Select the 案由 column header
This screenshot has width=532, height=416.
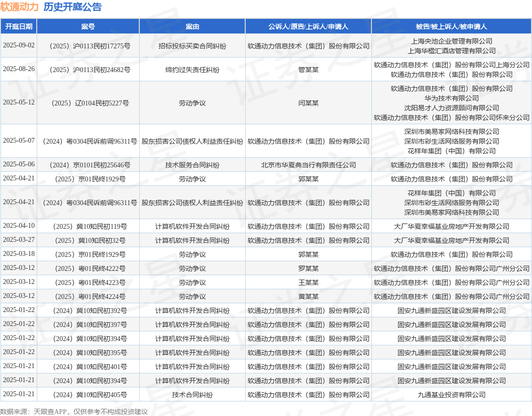point(192,27)
